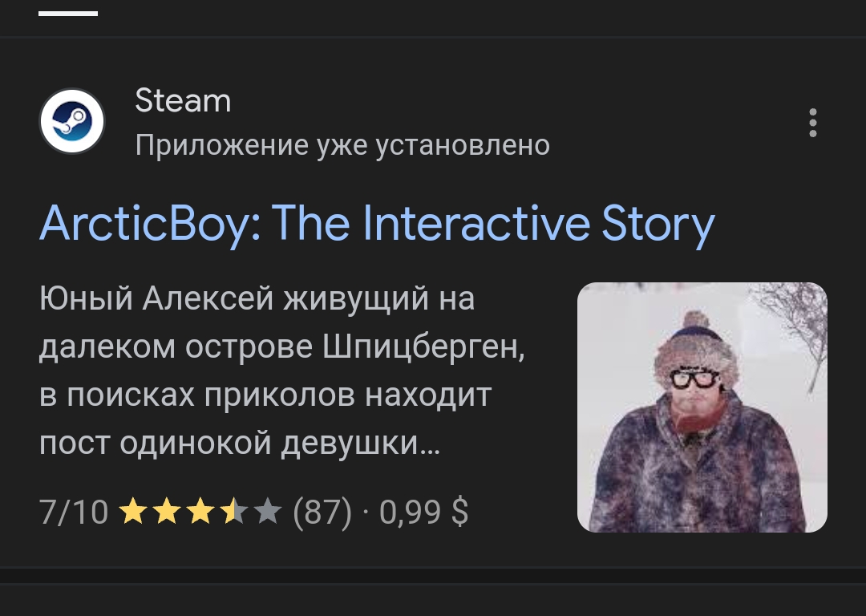
Task: Click the first yellow rating star
Action: (132, 511)
